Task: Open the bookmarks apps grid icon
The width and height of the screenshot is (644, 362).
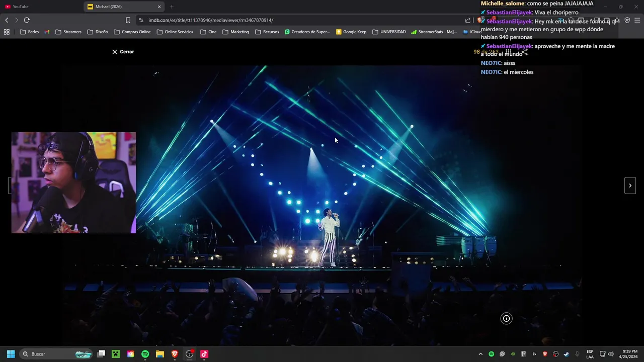Action: click(x=7, y=32)
